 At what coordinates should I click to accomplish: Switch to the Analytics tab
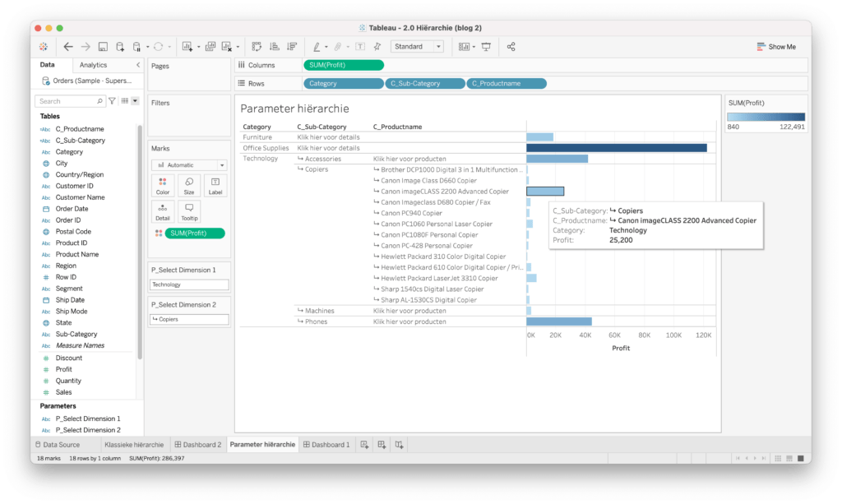(93, 65)
